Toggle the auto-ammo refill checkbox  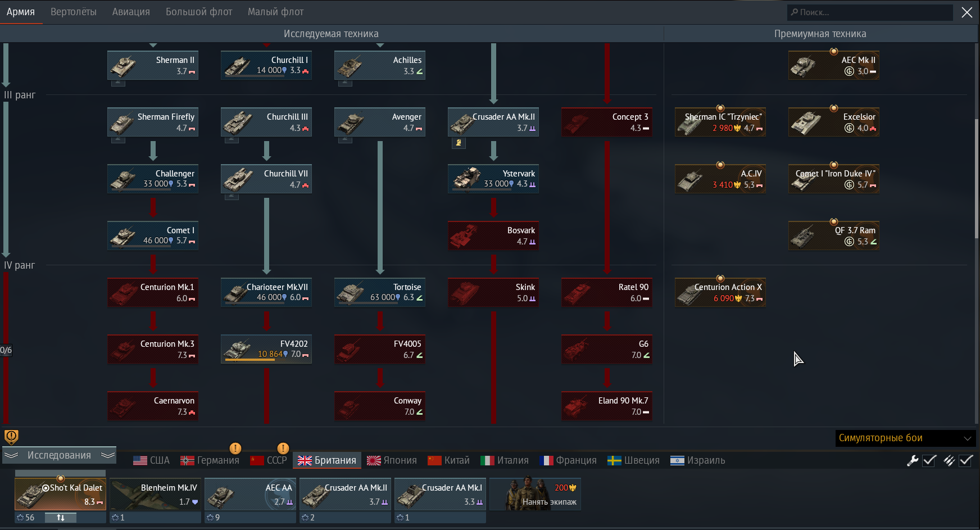[966, 460]
